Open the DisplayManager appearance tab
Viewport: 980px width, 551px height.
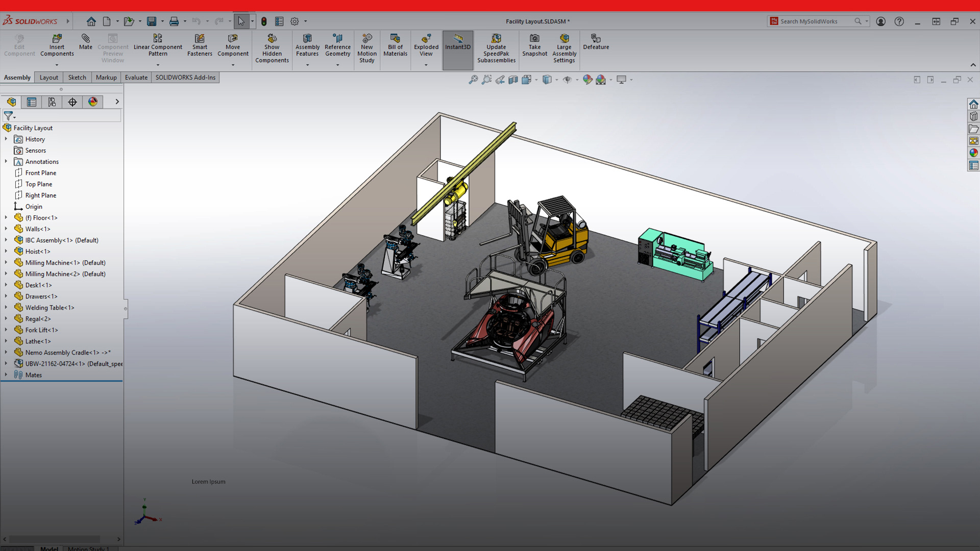pyautogui.click(x=93, y=102)
